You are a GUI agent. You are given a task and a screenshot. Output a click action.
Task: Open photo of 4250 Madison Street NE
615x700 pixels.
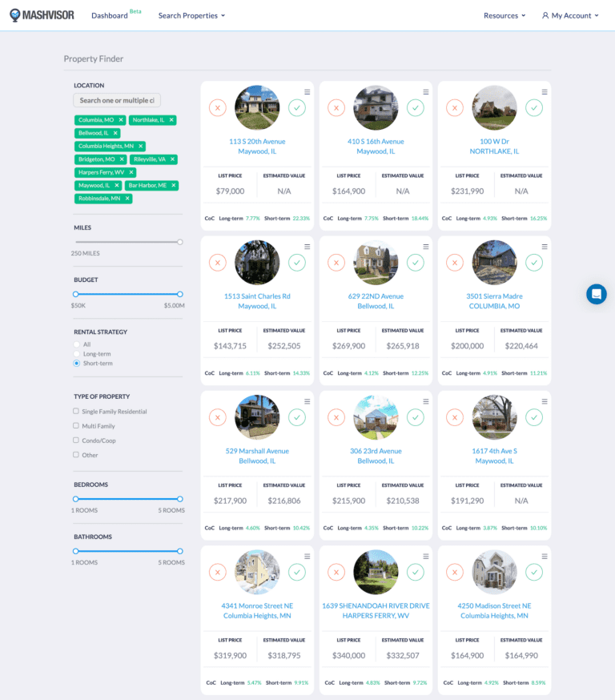point(495,573)
